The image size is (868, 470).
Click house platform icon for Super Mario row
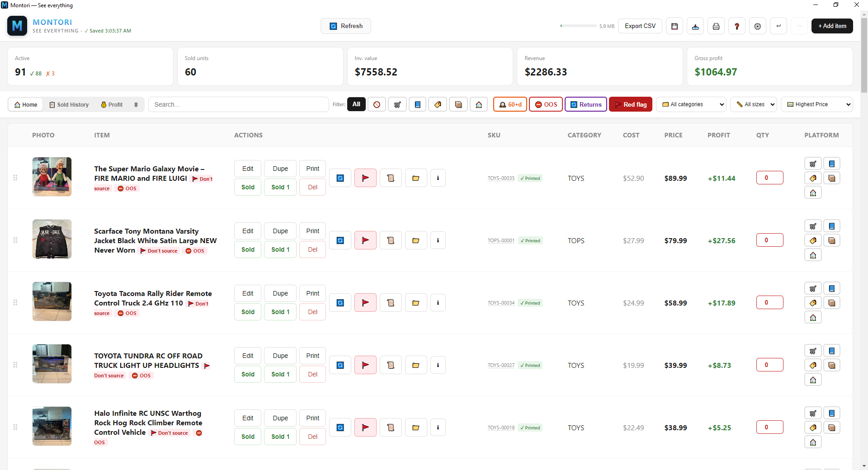coord(813,193)
